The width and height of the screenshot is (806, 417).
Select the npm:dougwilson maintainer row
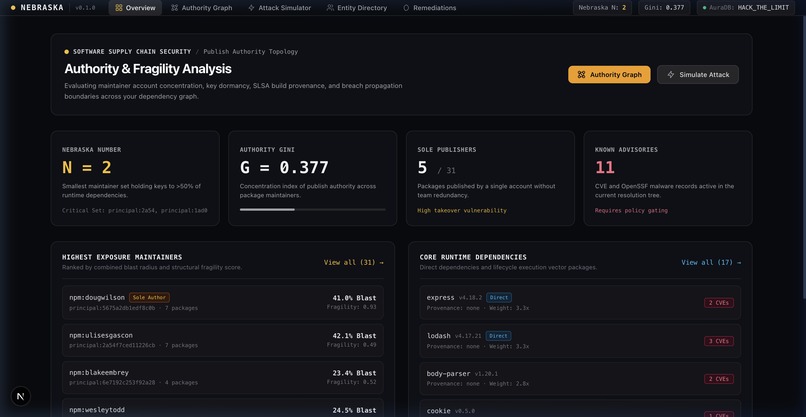tap(223, 302)
